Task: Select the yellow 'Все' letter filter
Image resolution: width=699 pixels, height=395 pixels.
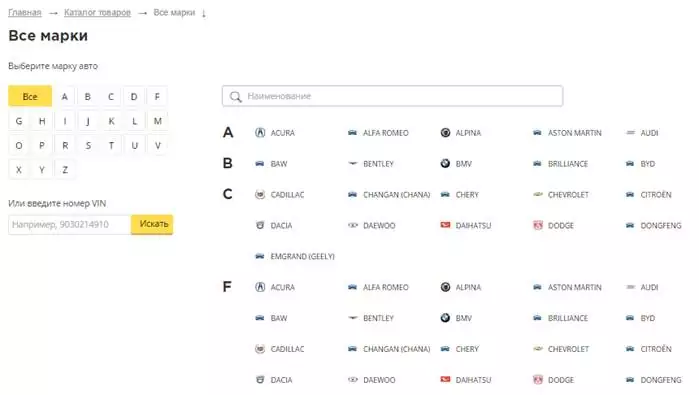Action: coord(30,96)
